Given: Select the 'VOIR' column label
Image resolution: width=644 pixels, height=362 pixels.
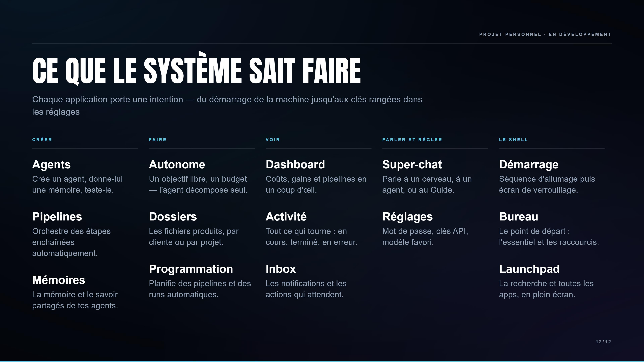Looking at the screenshot, I should click(x=273, y=140).
